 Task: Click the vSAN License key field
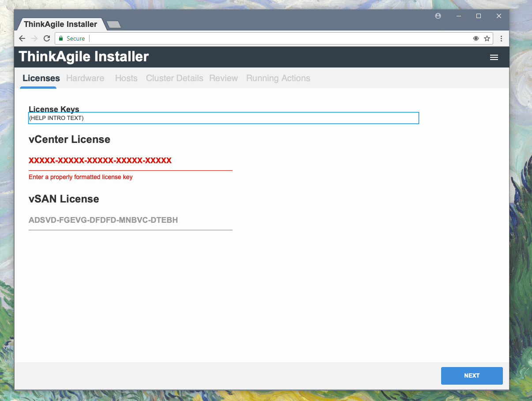point(130,220)
